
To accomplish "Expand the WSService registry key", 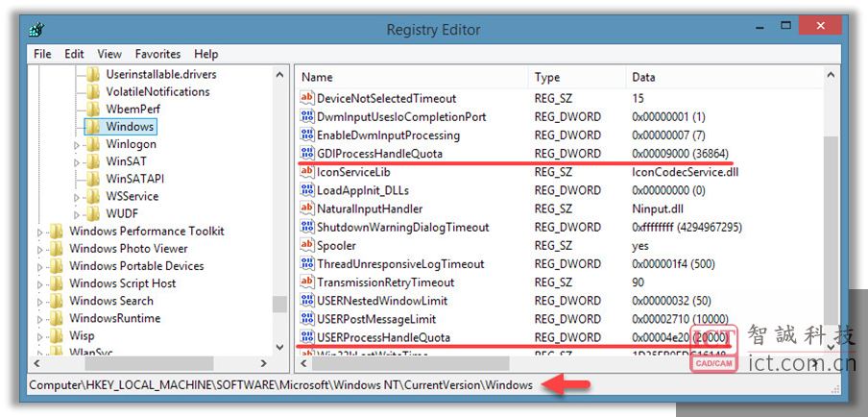I will pos(77,197).
